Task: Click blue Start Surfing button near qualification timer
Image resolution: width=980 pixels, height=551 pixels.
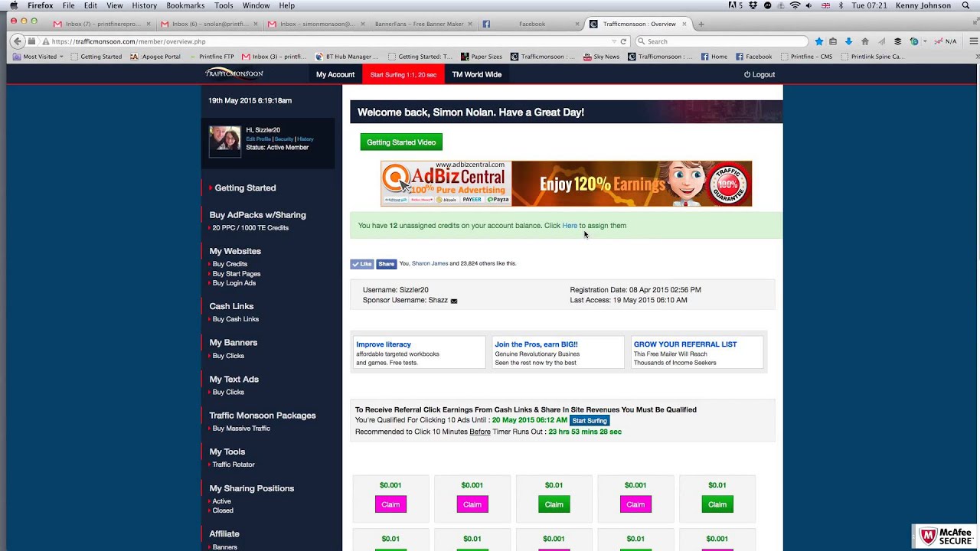Action: click(590, 420)
